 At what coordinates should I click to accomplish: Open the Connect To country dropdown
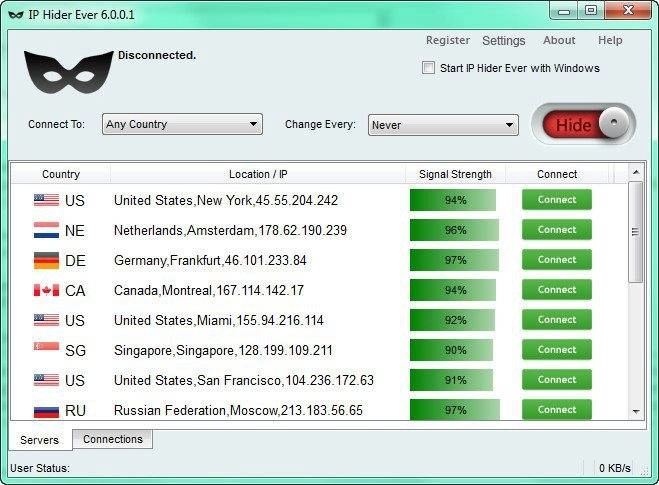tap(182, 124)
